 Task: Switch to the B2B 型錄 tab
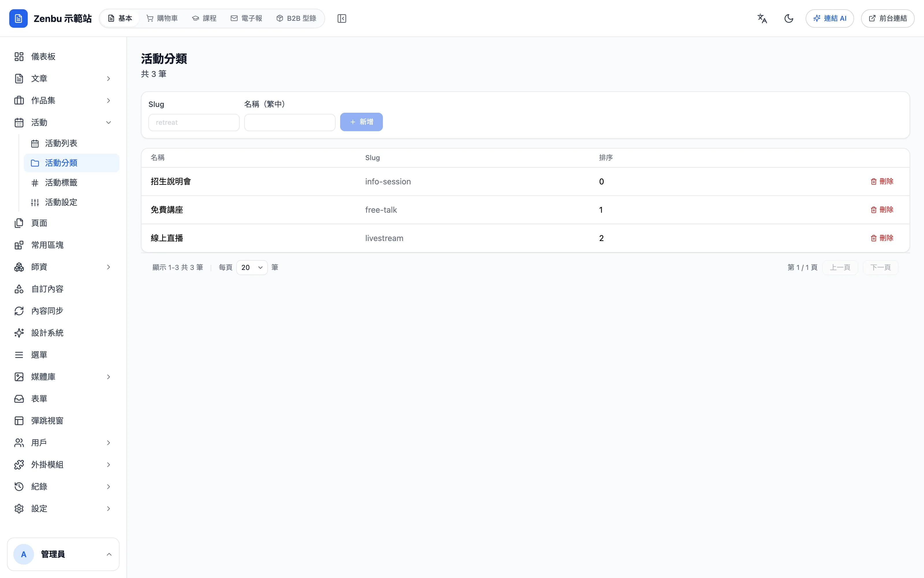(x=296, y=18)
